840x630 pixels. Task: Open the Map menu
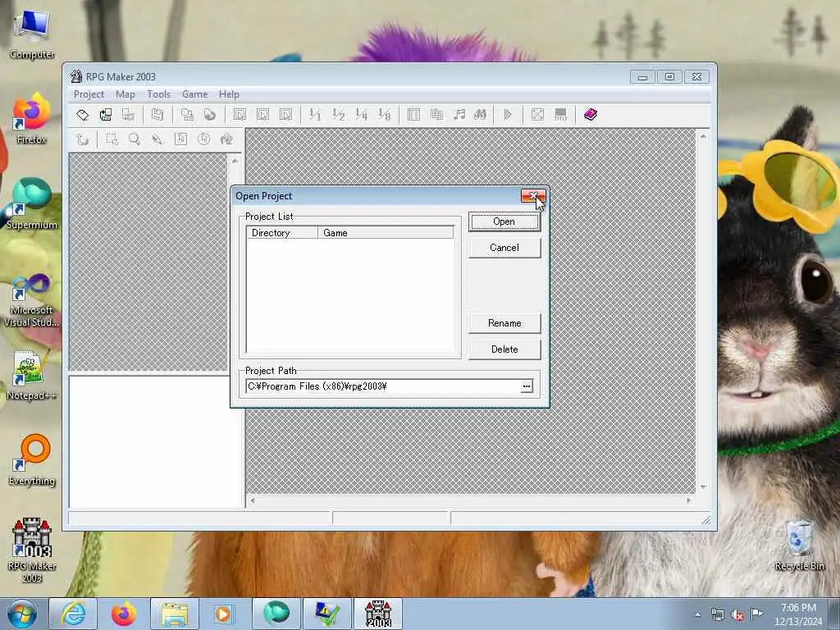[x=126, y=94]
